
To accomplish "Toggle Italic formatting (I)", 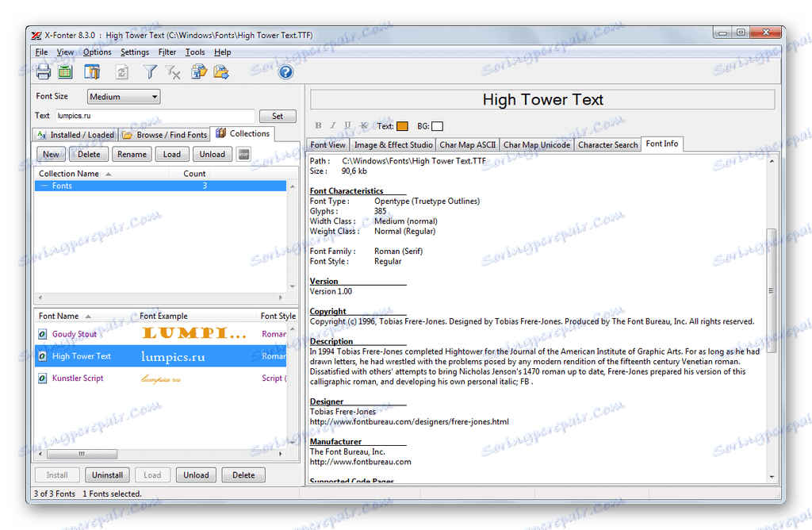I will point(333,125).
